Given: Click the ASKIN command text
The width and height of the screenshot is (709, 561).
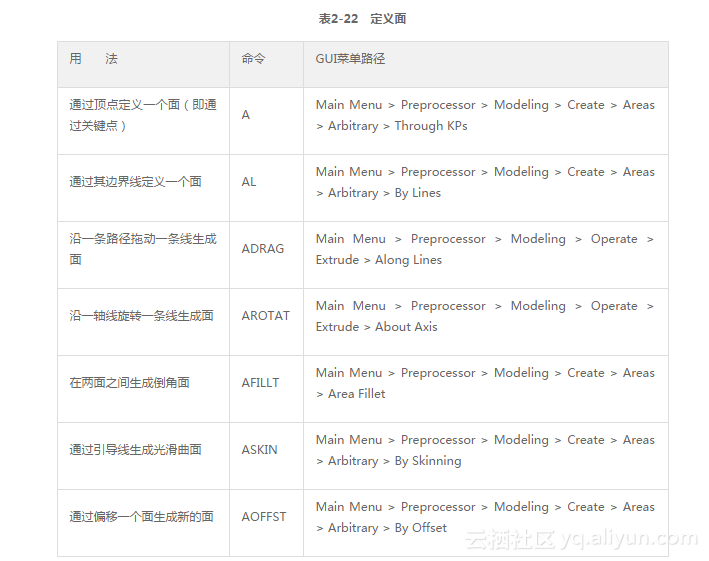Looking at the screenshot, I should (x=261, y=450).
